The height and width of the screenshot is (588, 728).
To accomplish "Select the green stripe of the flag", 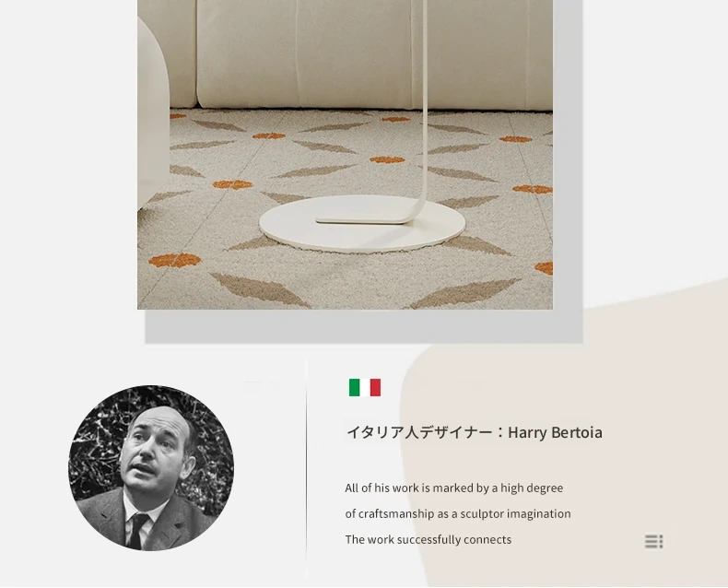I will tap(354, 387).
